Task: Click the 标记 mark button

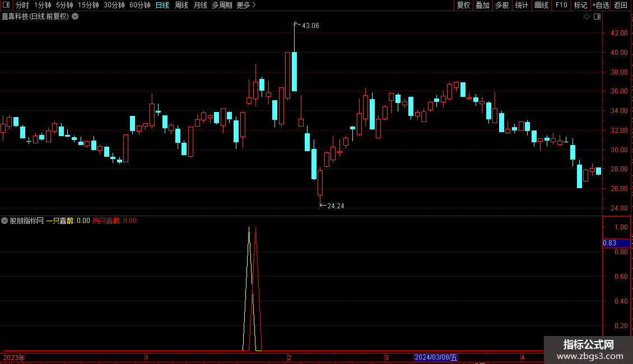Action: [580, 5]
